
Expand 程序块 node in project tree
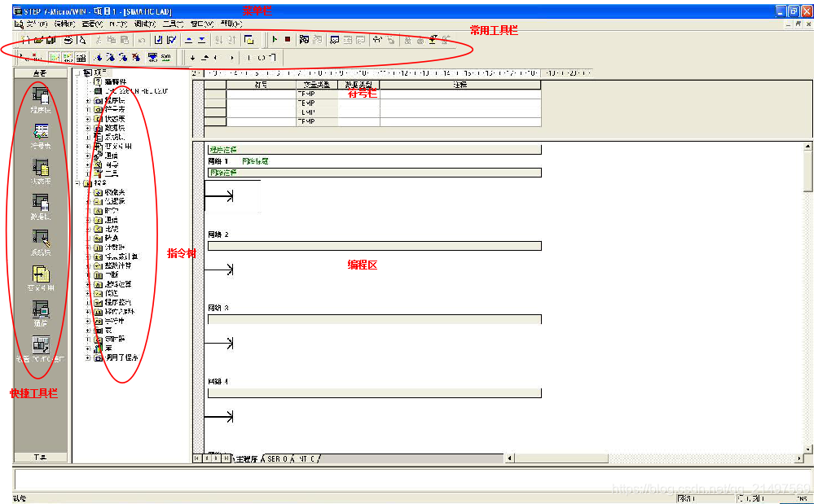coord(88,101)
